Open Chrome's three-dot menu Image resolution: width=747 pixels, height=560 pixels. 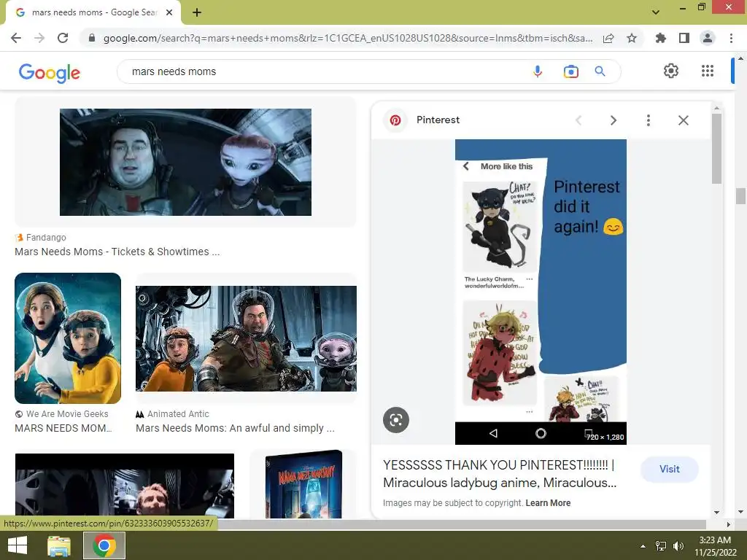click(x=731, y=38)
